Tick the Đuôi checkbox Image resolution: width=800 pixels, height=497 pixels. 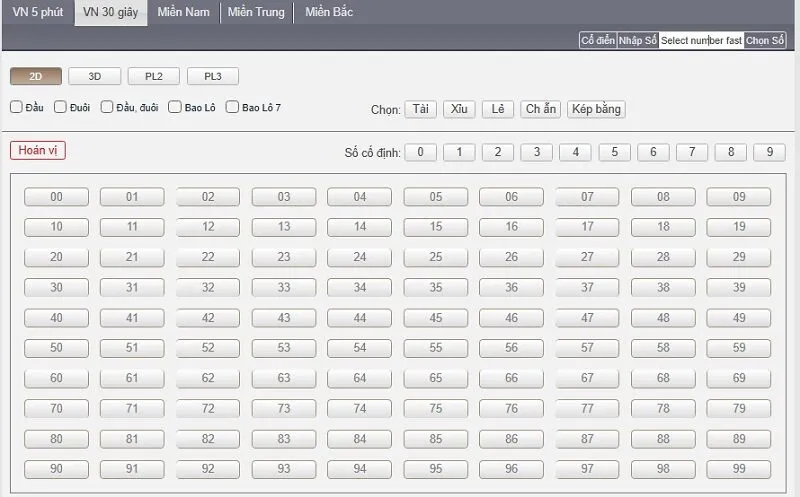(61, 107)
